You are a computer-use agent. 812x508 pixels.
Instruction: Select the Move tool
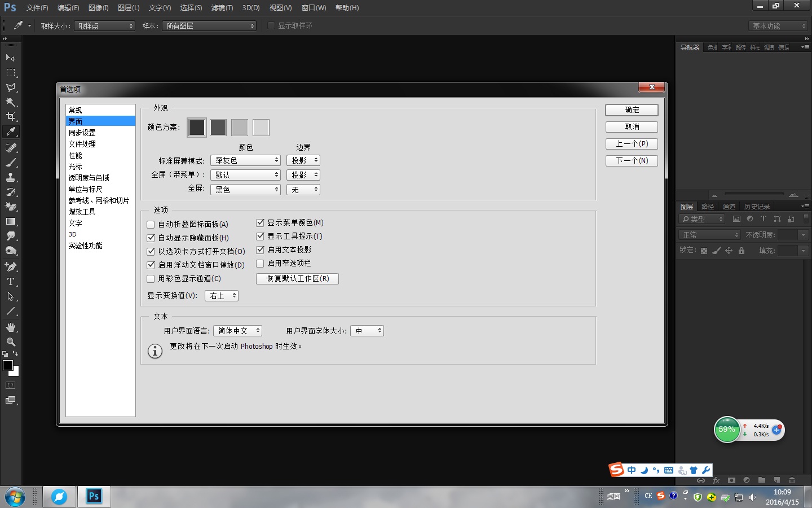point(11,58)
